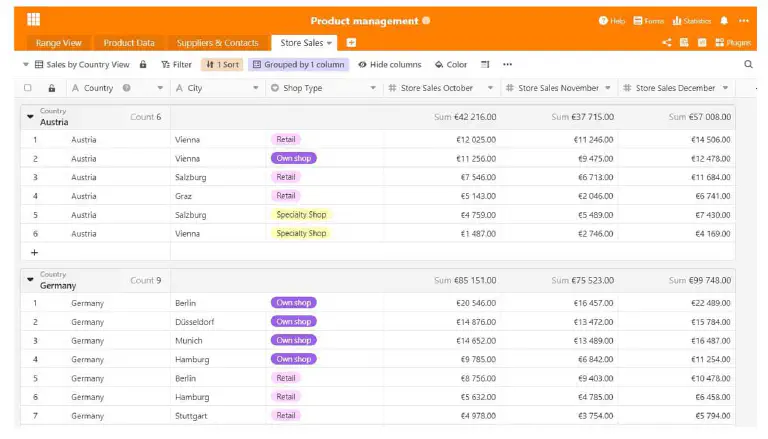Screen dimensions: 768x439
Task: Open the app grid icon in the header
Action: click(33, 20)
